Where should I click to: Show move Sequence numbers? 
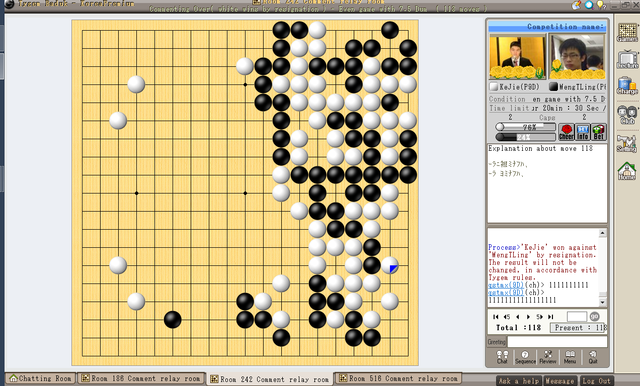pyautogui.click(x=525, y=357)
